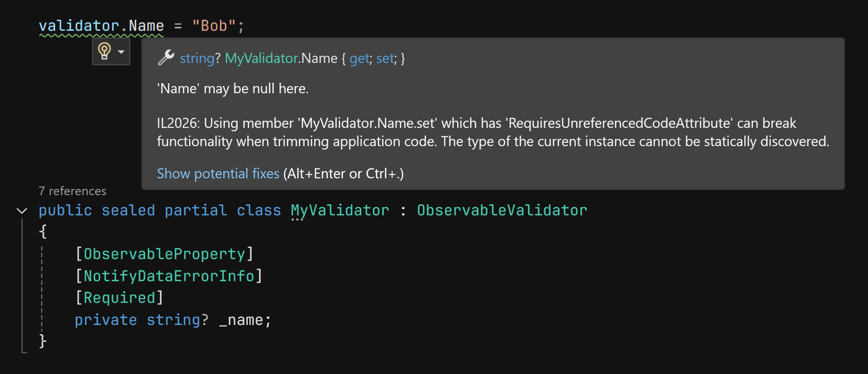Click the get accessor in the tooltip
Screen dimensions: 868x374
coord(359,58)
